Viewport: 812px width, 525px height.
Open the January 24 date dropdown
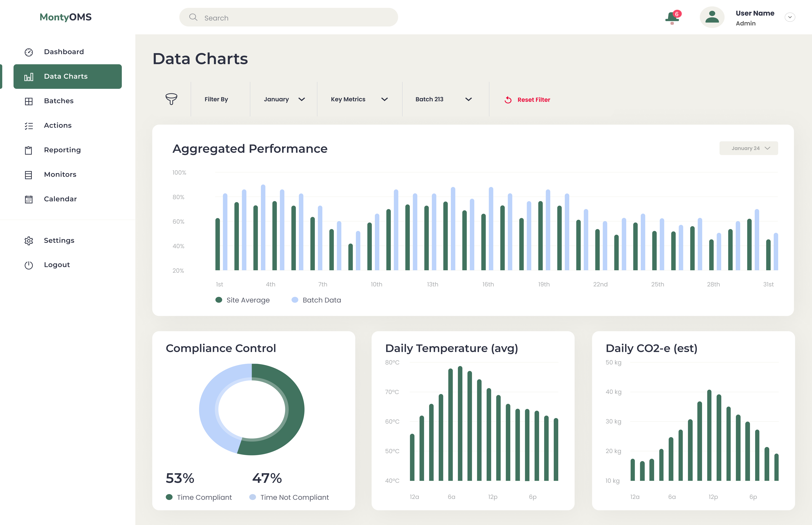[749, 148]
